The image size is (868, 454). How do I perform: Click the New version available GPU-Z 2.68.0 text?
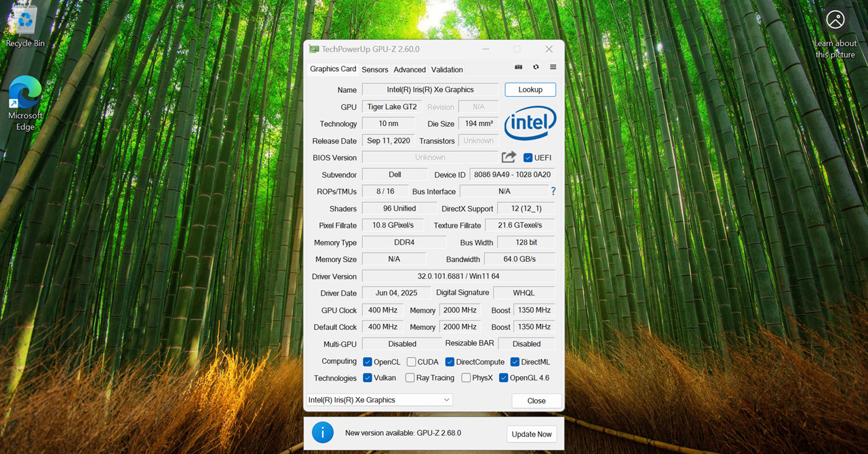tap(403, 433)
